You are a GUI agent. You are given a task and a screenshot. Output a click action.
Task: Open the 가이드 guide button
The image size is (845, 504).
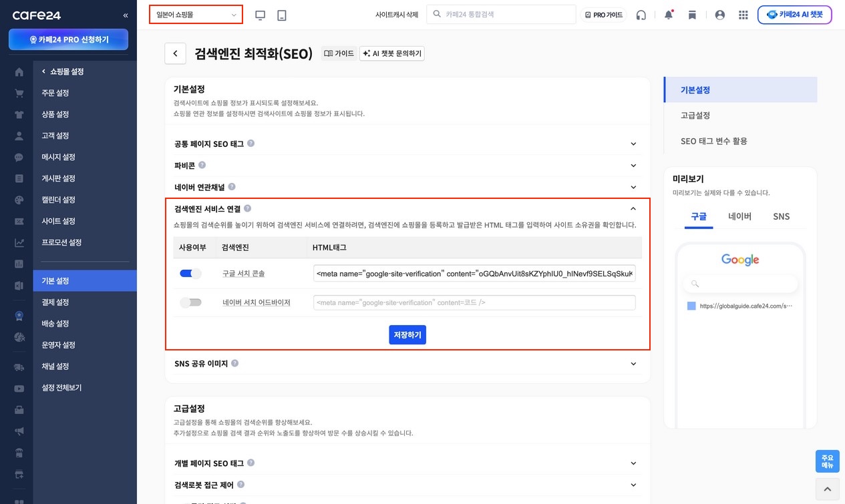point(339,53)
